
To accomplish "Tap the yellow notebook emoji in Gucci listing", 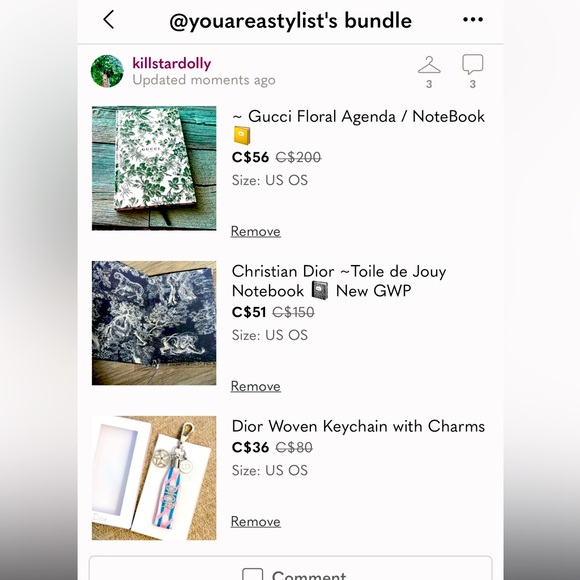I will pos(242,135).
